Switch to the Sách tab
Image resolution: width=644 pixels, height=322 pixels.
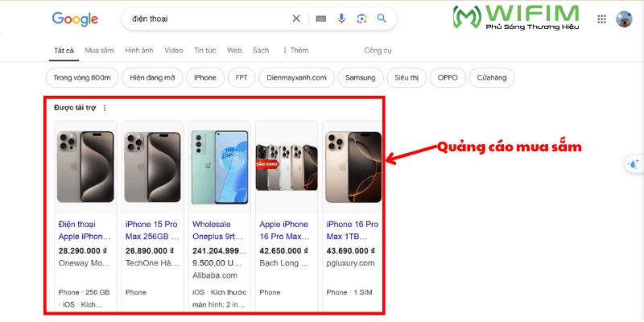[261, 51]
